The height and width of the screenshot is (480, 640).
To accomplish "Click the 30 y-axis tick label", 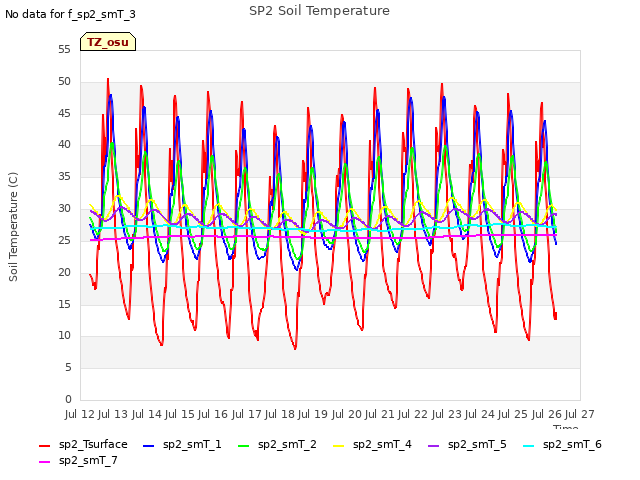I will click(x=64, y=209).
